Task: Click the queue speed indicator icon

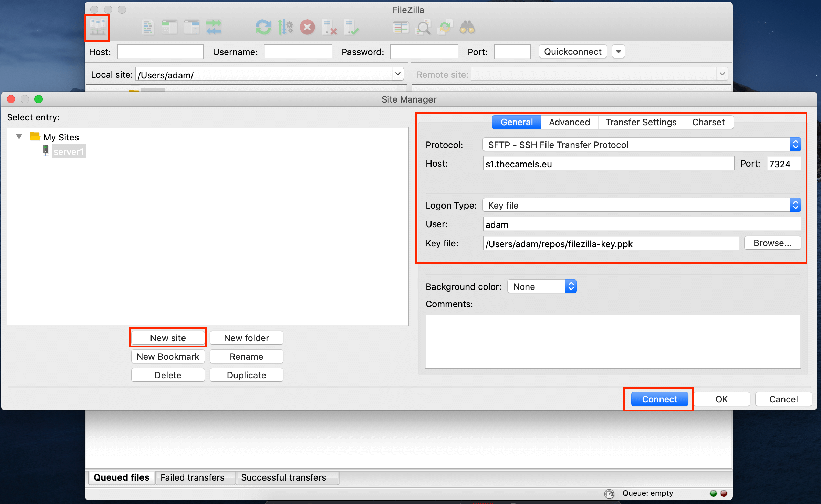Action: (x=609, y=494)
